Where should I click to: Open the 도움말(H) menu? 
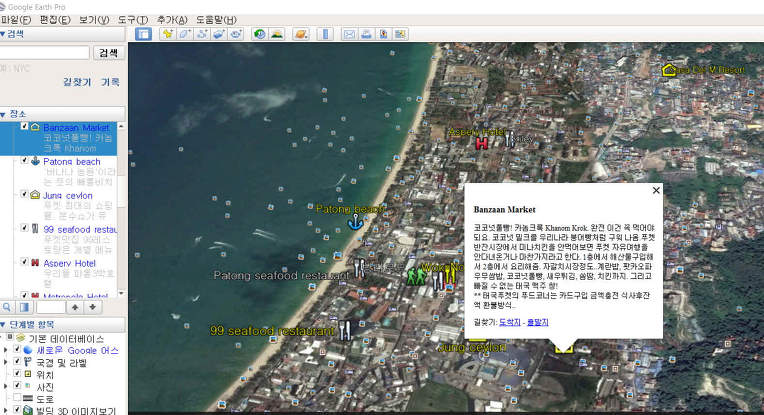216,20
